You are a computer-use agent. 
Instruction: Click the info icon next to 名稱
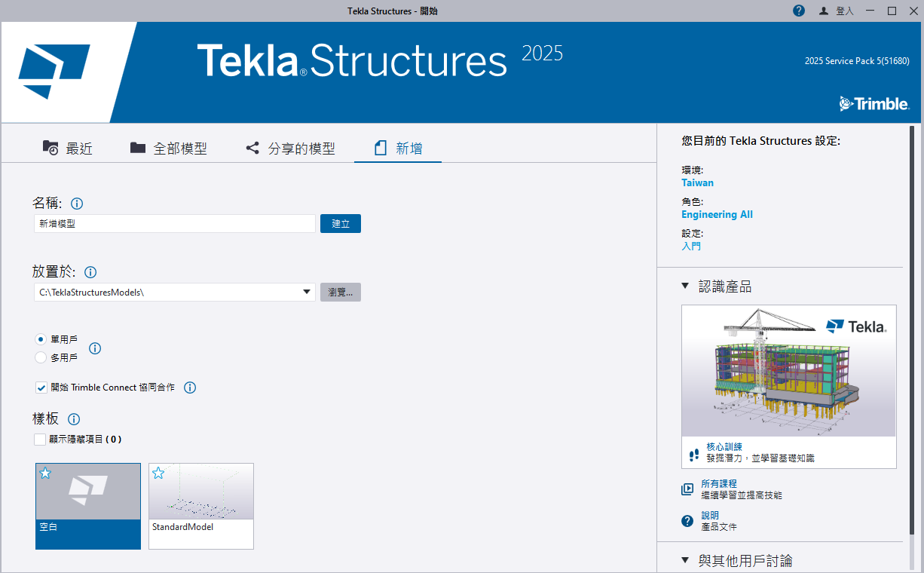tap(77, 204)
